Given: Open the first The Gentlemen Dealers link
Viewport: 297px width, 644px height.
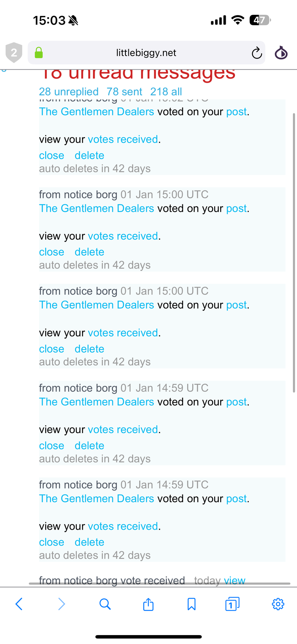Looking at the screenshot, I should click(x=97, y=112).
